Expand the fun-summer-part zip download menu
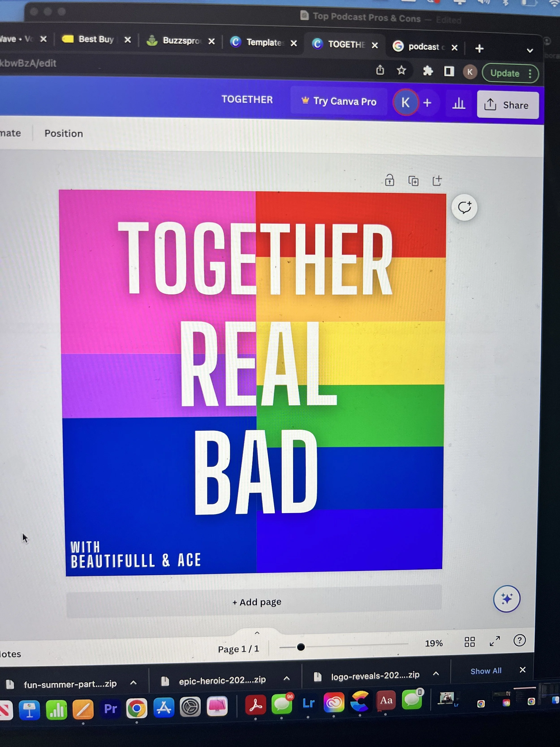 [x=133, y=682]
